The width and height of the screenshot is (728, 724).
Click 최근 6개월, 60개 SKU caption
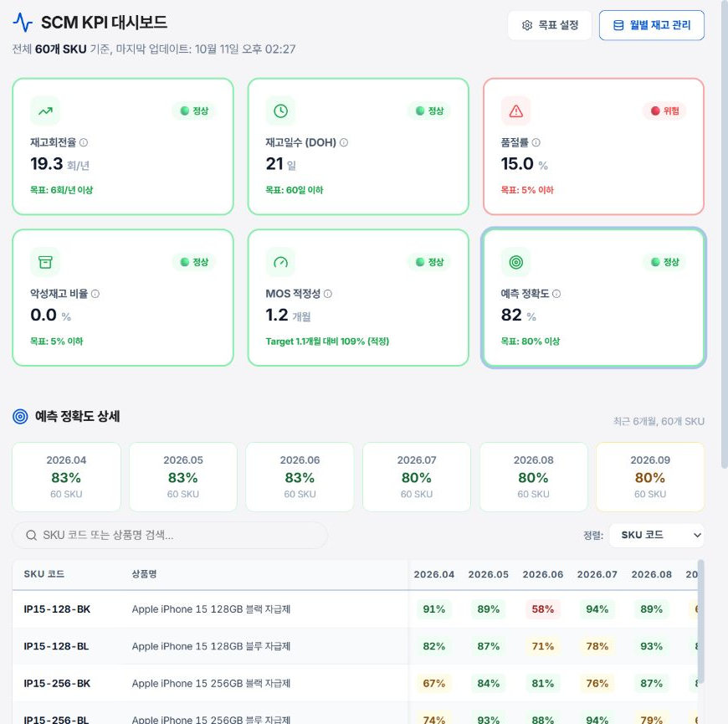pyautogui.click(x=659, y=422)
